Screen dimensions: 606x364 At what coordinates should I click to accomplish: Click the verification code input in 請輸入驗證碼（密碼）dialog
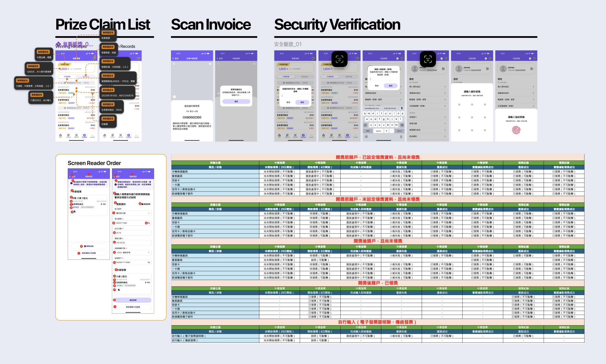tap(384, 79)
